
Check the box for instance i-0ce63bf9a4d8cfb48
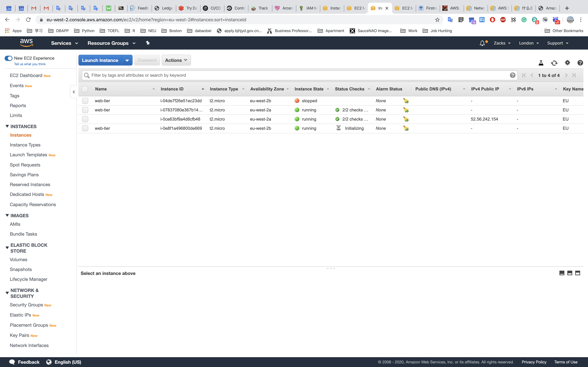[85, 119]
